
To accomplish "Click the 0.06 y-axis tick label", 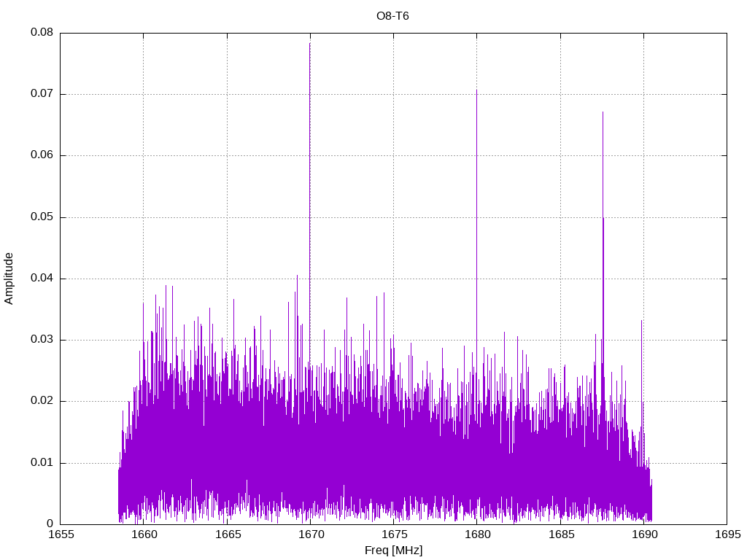I will 42,155.
